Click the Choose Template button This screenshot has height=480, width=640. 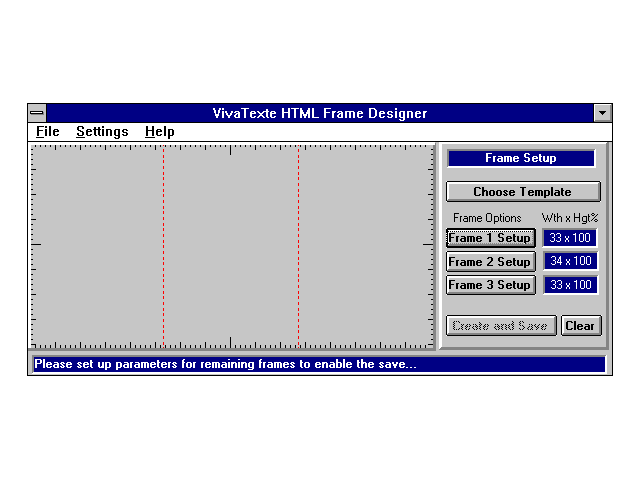[522, 192]
